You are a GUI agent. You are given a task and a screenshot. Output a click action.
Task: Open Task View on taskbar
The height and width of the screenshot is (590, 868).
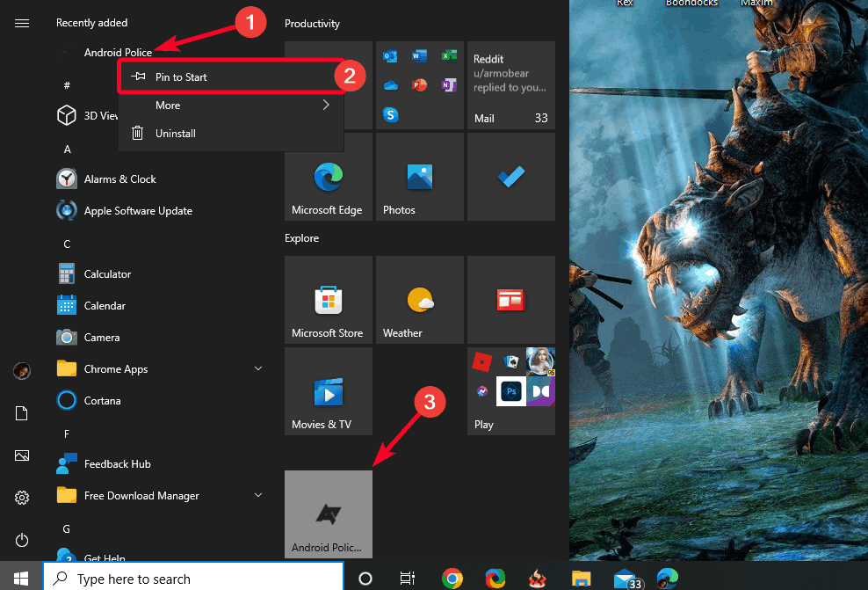point(408,579)
